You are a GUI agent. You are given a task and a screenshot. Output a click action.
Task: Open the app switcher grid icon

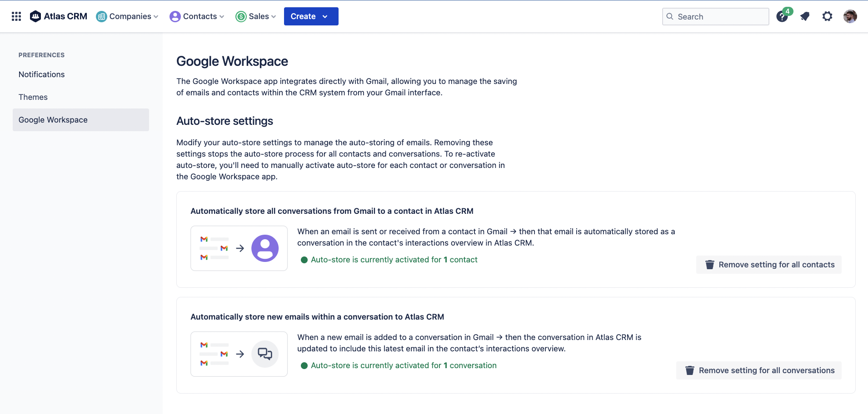tap(16, 16)
